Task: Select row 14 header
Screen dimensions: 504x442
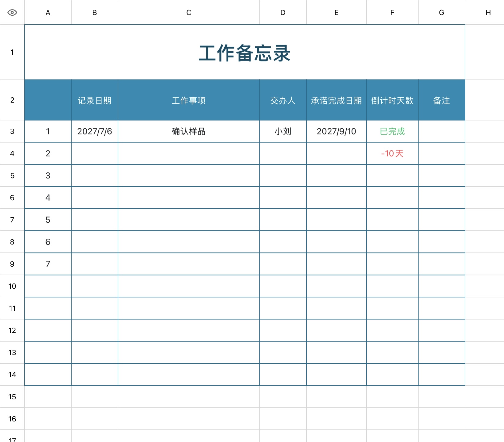Action: click(12, 374)
